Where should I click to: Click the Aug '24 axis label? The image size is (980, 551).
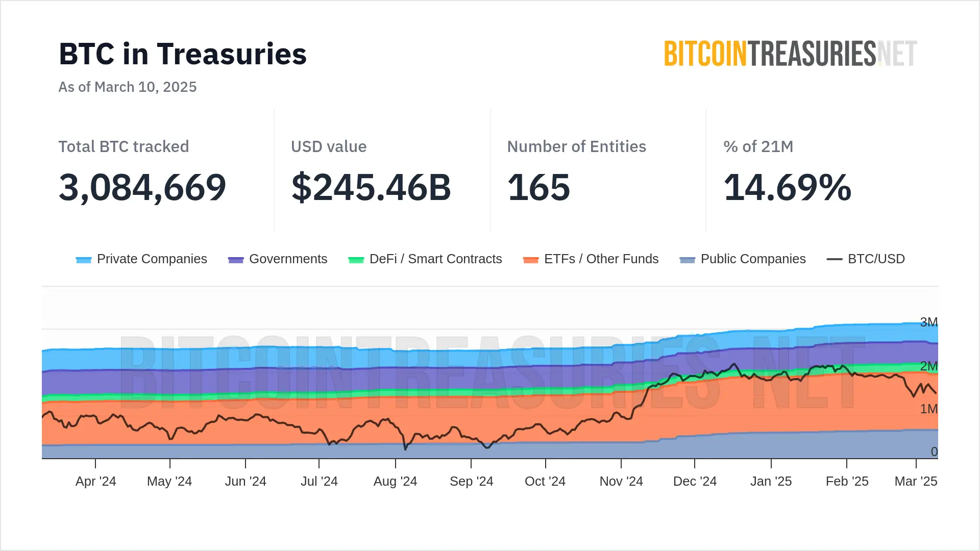point(395,481)
